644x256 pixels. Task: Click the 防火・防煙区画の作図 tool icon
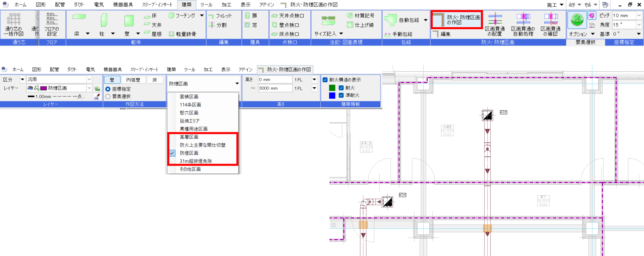point(439,20)
